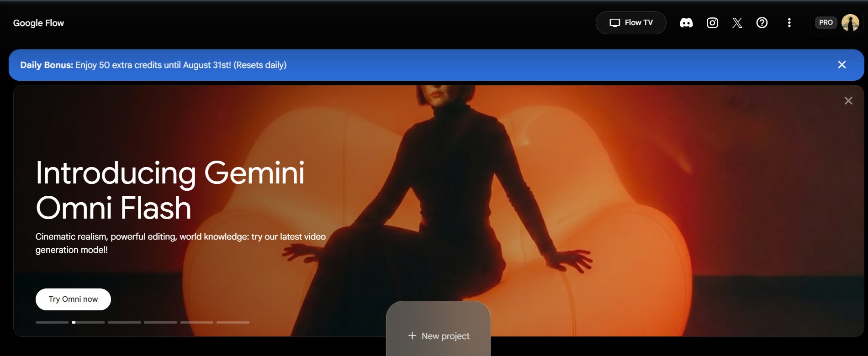Open the user profile avatar
Image resolution: width=868 pixels, height=356 pixels.
pyautogui.click(x=850, y=22)
